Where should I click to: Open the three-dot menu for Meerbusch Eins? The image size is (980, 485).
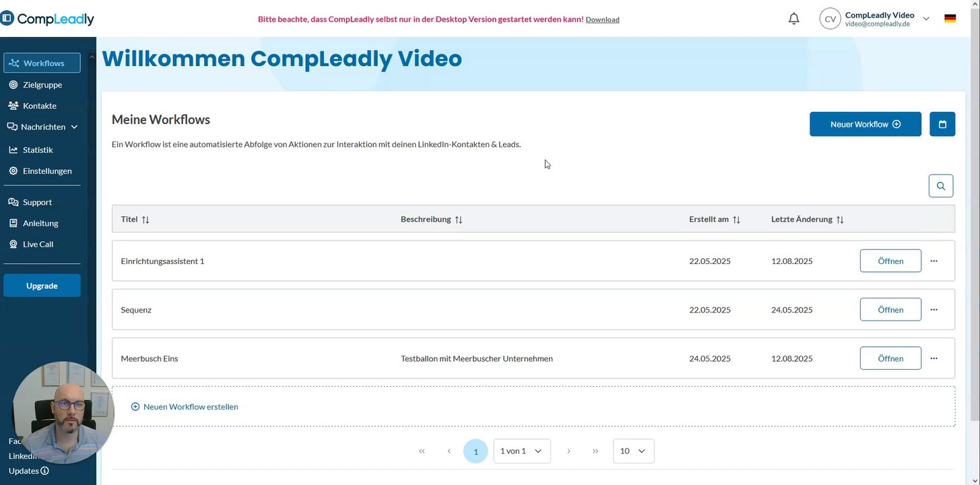point(934,358)
